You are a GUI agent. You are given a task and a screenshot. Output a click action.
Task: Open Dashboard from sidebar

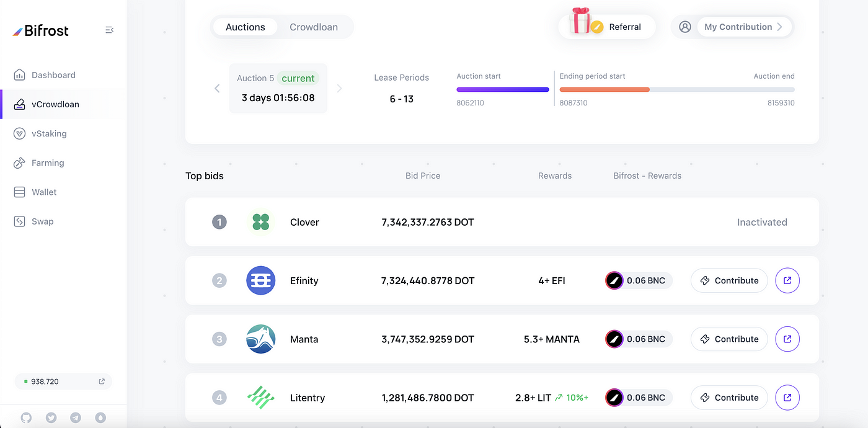(53, 75)
